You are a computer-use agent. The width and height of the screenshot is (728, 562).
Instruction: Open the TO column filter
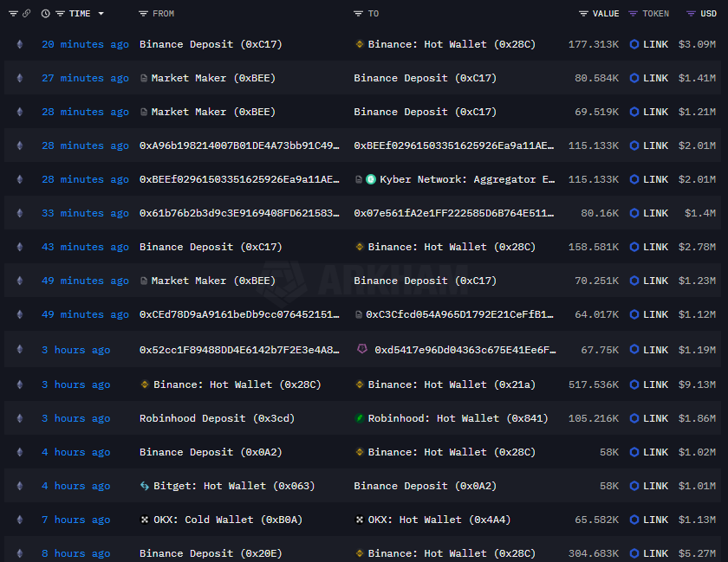[x=358, y=14]
